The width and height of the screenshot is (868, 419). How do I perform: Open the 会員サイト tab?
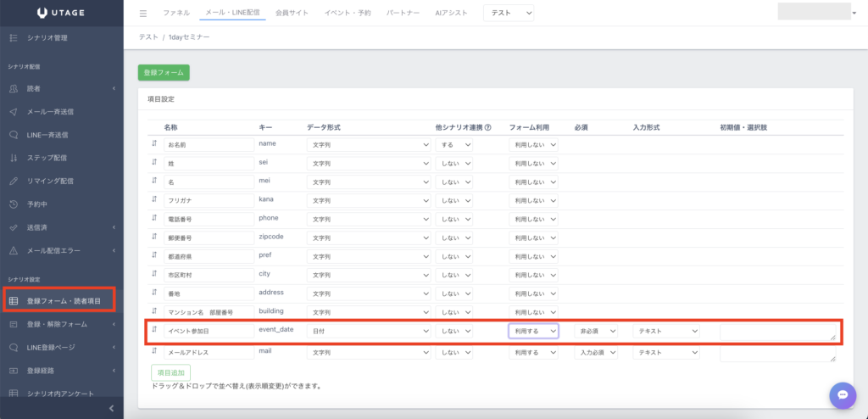click(x=293, y=14)
